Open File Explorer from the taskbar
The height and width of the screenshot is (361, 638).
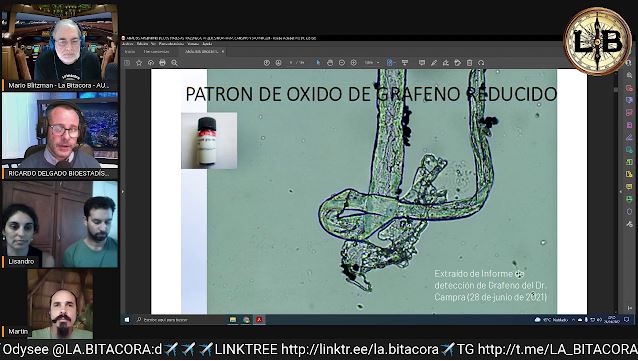click(x=233, y=320)
